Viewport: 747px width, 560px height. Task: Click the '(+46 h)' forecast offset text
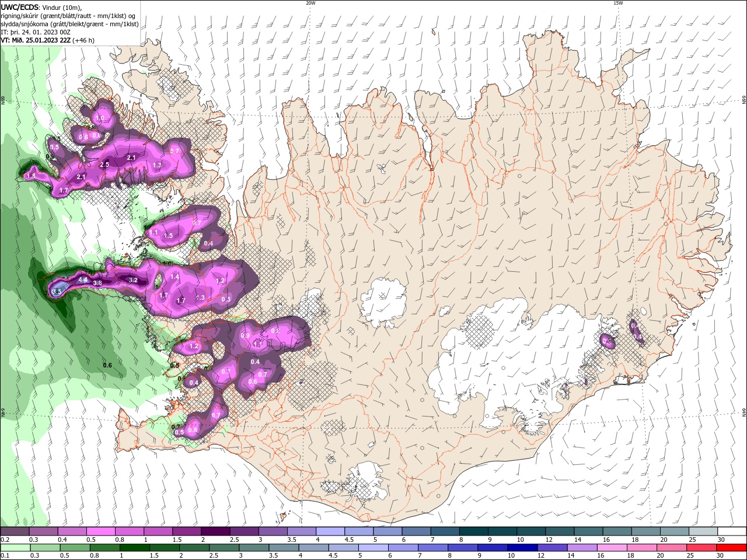(83, 40)
